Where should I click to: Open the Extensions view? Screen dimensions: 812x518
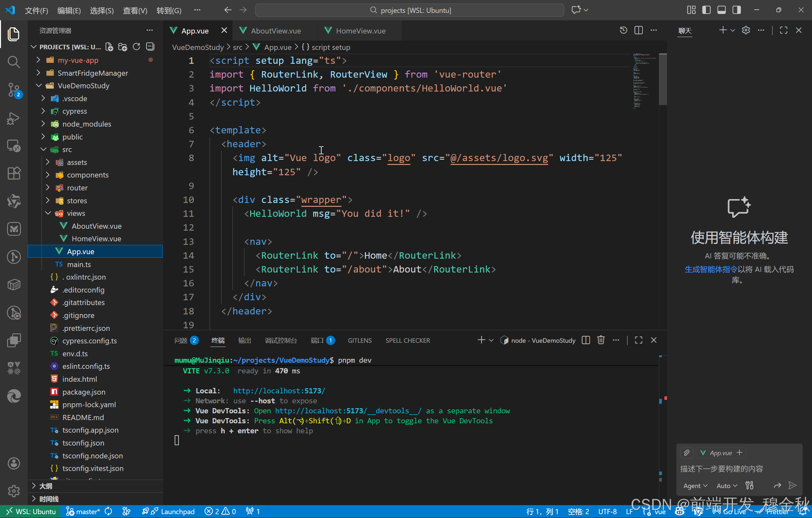[x=14, y=173]
